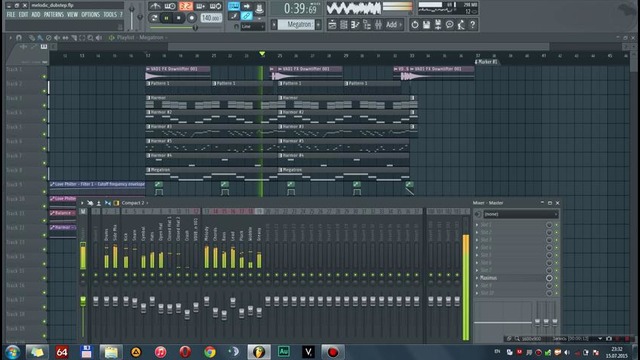Open the EDIT menu

(x=23, y=15)
